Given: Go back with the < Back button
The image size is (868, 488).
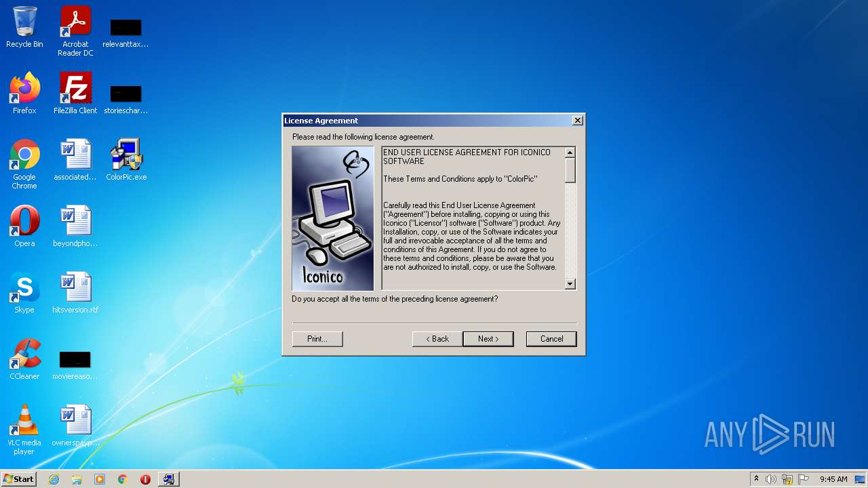Looking at the screenshot, I should click(x=437, y=339).
